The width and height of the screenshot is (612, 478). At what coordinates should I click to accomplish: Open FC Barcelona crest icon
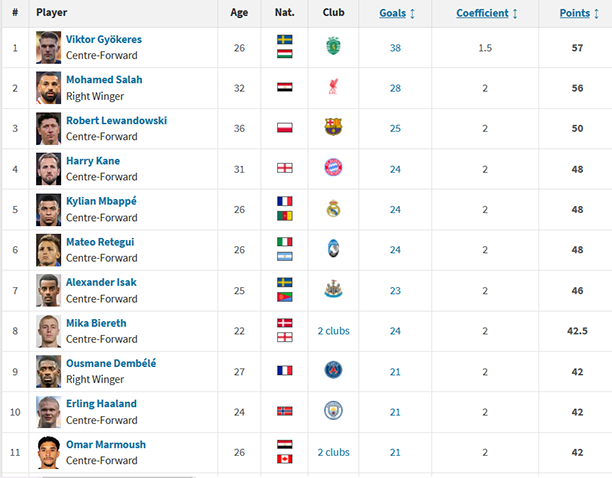334,127
